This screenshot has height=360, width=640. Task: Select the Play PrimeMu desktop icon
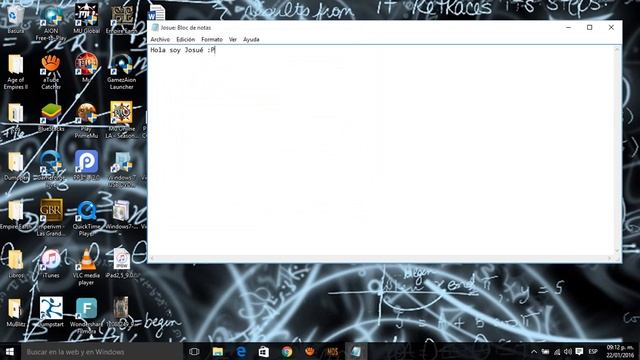pos(86,121)
